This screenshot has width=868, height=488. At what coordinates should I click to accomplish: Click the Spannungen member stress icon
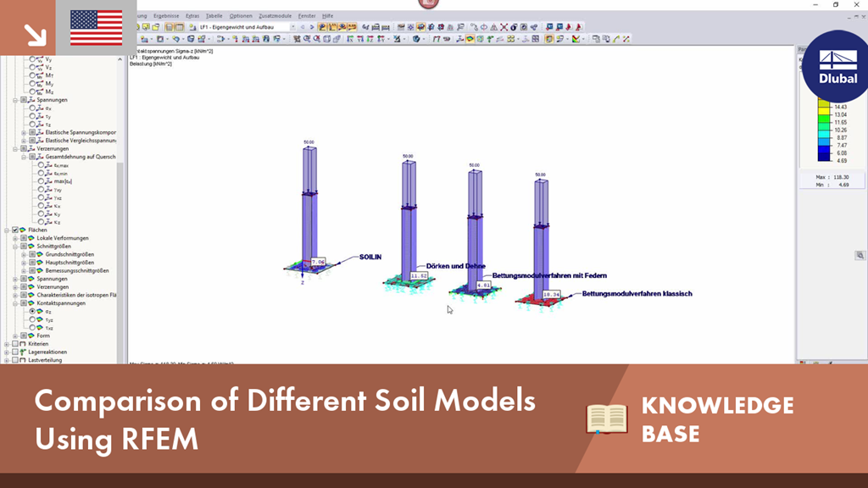pyautogui.click(x=31, y=100)
